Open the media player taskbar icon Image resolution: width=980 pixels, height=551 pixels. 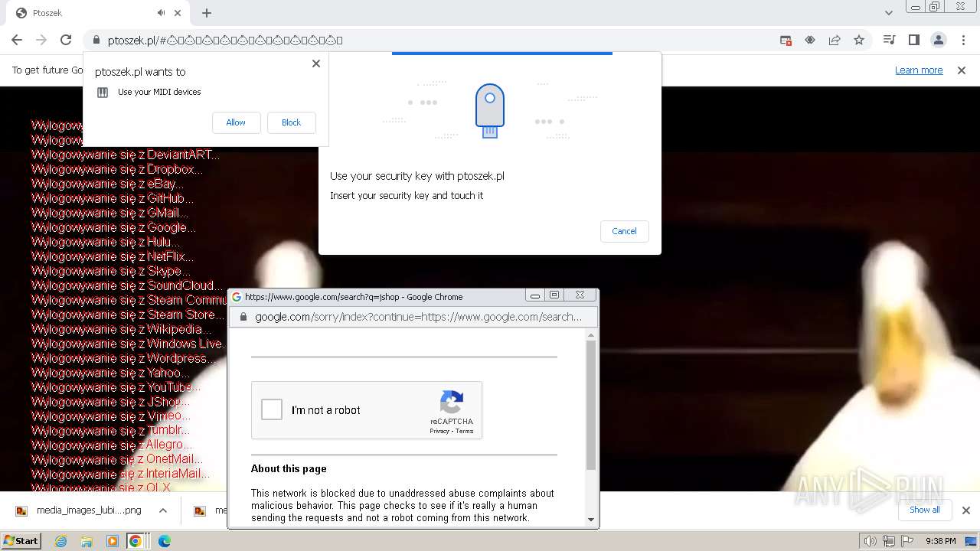pyautogui.click(x=113, y=541)
